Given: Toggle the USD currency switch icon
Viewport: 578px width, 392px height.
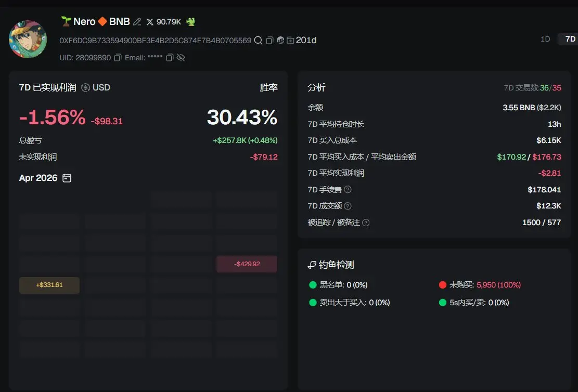Looking at the screenshot, I should [x=85, y=87].
